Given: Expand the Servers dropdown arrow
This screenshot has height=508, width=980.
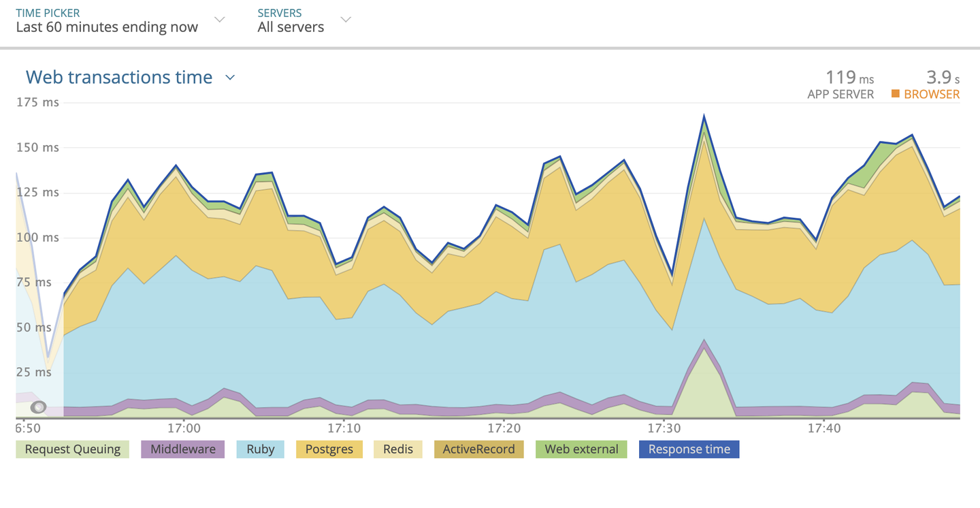Looking at the screenshot, I should click(346, 20).
